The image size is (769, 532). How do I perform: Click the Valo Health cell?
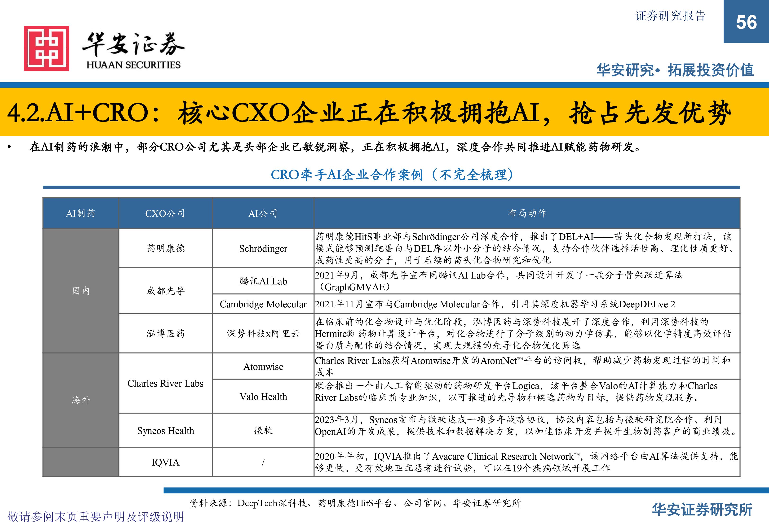(263, 396)
